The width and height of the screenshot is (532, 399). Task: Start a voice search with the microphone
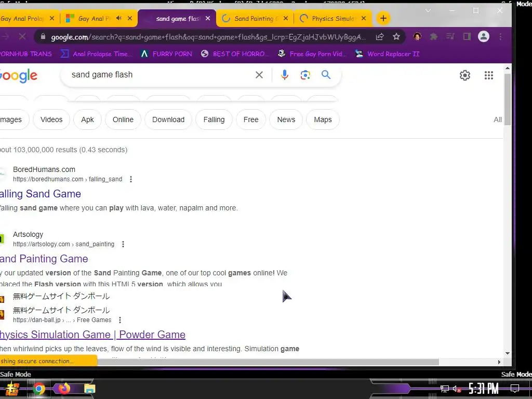[284, 75]
